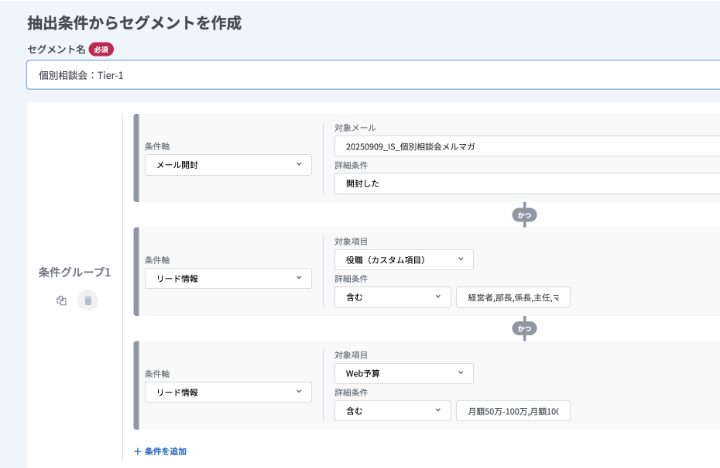Click the duplicate icon under 条件グループ1

[62, 300]
